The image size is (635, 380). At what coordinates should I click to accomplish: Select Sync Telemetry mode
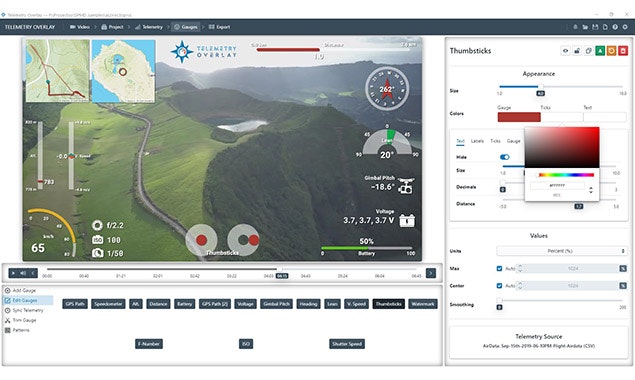pos(24,310)
